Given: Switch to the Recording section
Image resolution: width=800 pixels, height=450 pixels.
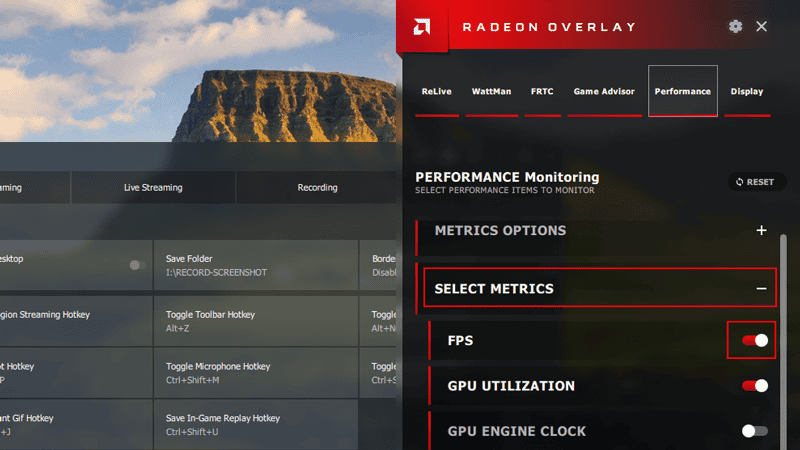Looking at the screenshot, I should (317, 188).
